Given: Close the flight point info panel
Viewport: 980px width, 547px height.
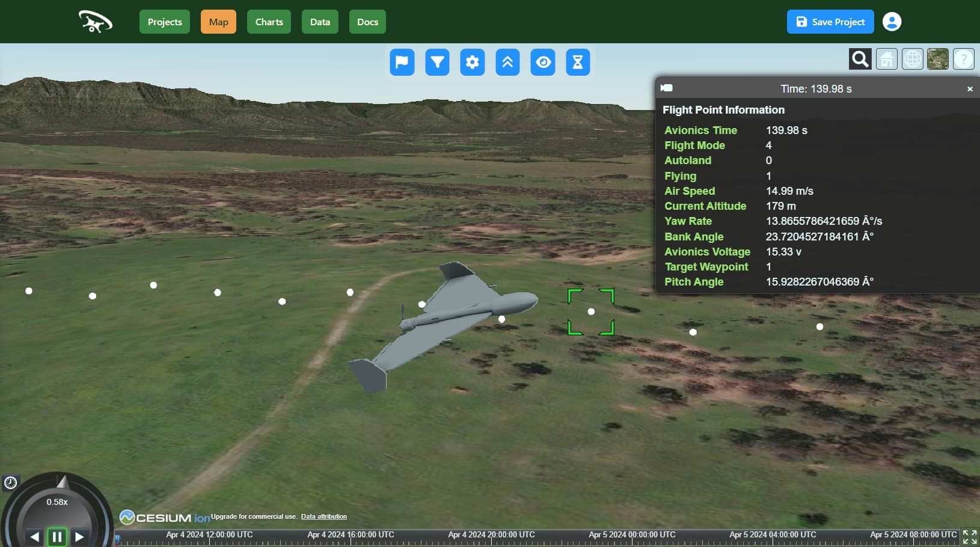Looking at the screenshot, I should click(x=970, y=89).
